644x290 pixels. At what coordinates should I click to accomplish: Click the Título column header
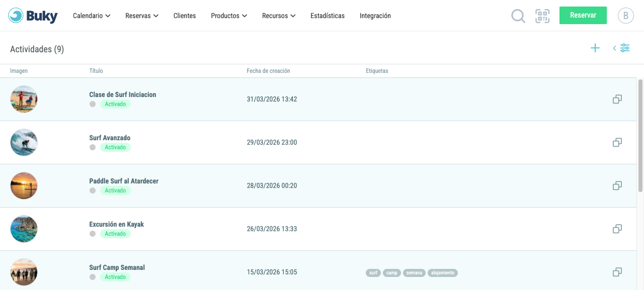click(96, 71)
